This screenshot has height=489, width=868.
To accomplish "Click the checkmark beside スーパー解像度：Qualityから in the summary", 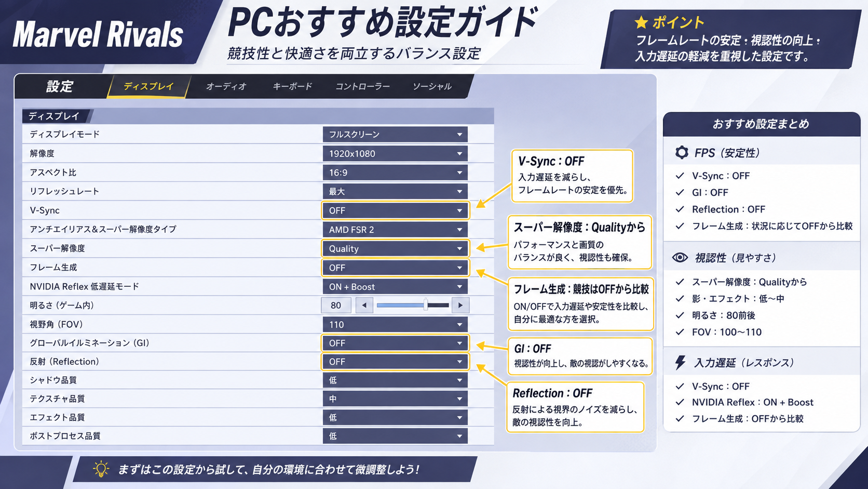I will coord(680,282).
